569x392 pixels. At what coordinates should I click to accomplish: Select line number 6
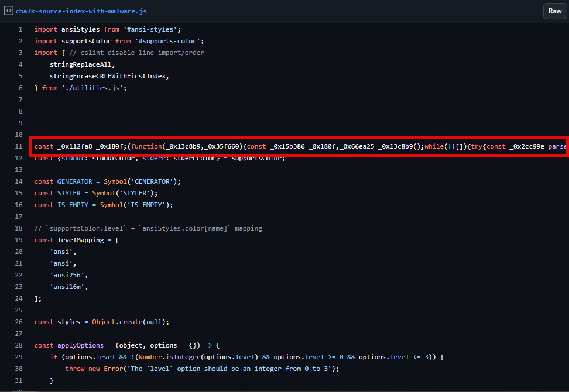20,88
